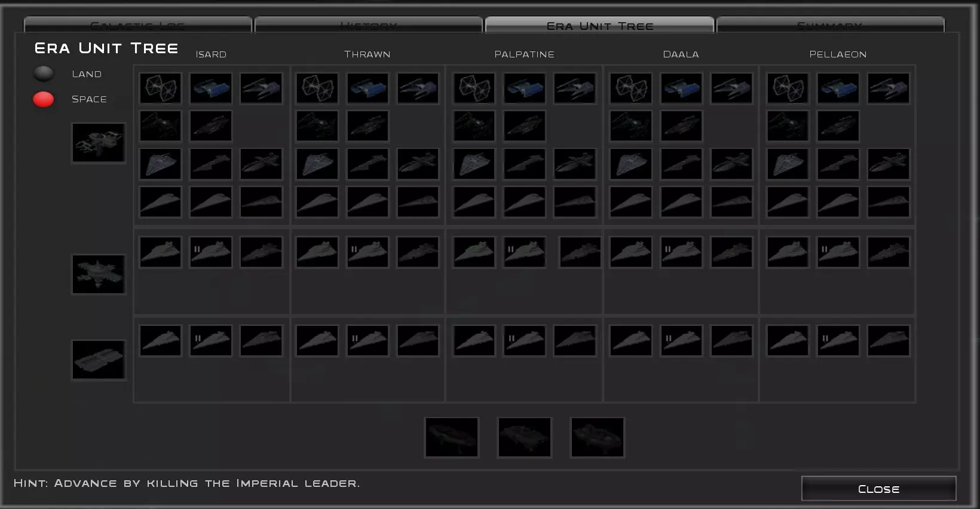Pick the blue bomber icon in Pellaeon's column

point(838,89)
